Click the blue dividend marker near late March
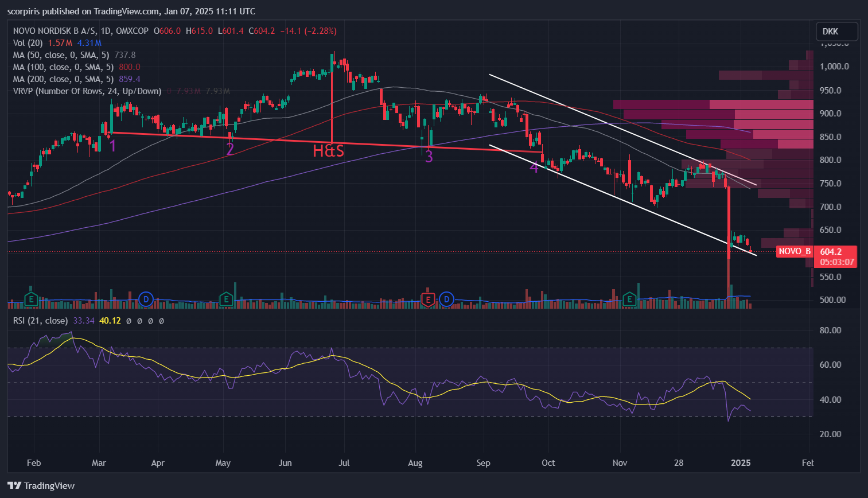 (x=146, y=299)
